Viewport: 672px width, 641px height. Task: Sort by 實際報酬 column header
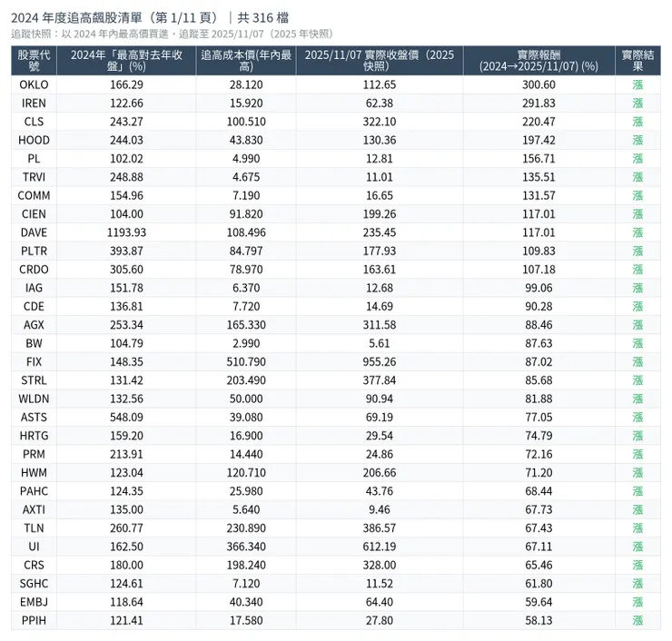[539, 60]
